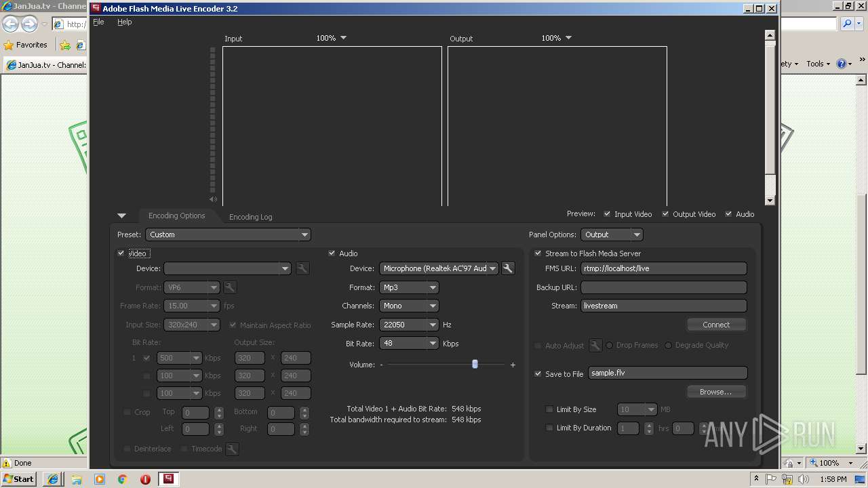Image resolution: width=868 pixels, height=488 pixels.
Task: Launch Internet Explorer from taskbar
Action: coord(53,479)
